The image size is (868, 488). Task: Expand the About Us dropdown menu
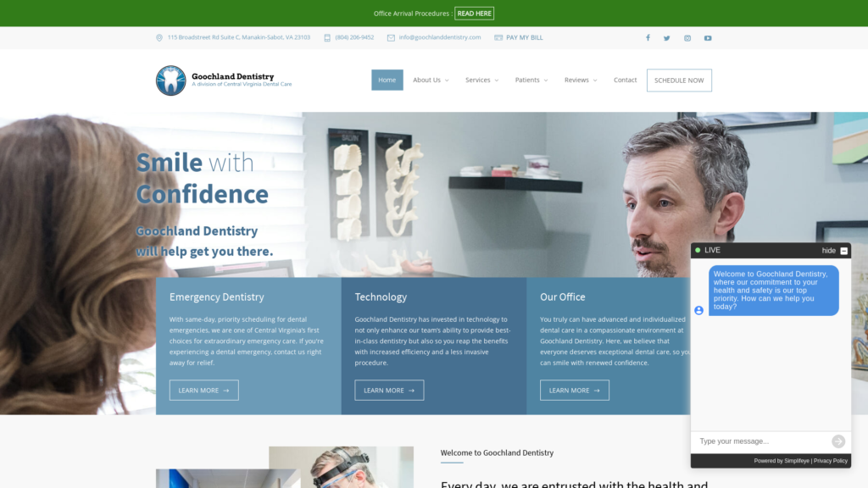[431, 80]
